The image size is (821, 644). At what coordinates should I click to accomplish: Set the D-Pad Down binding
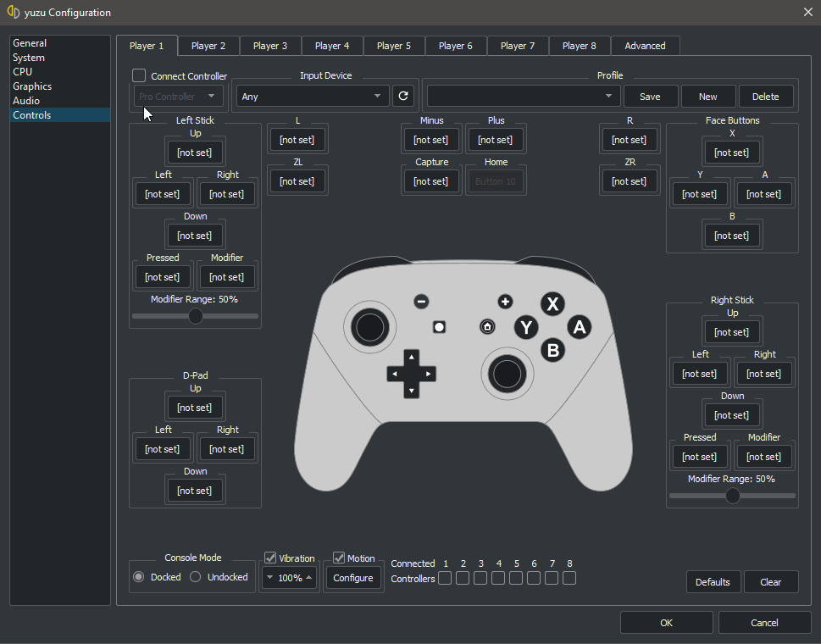click(195, 491)
